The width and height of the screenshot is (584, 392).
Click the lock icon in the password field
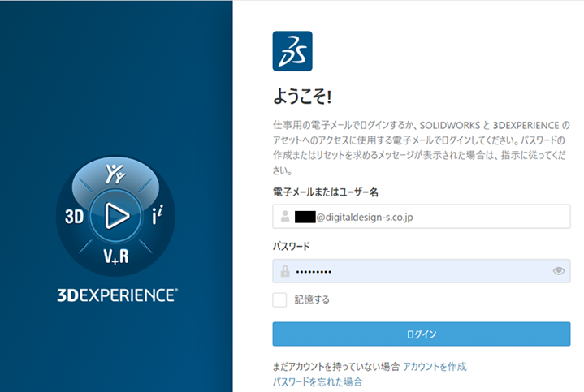point(285,271)
